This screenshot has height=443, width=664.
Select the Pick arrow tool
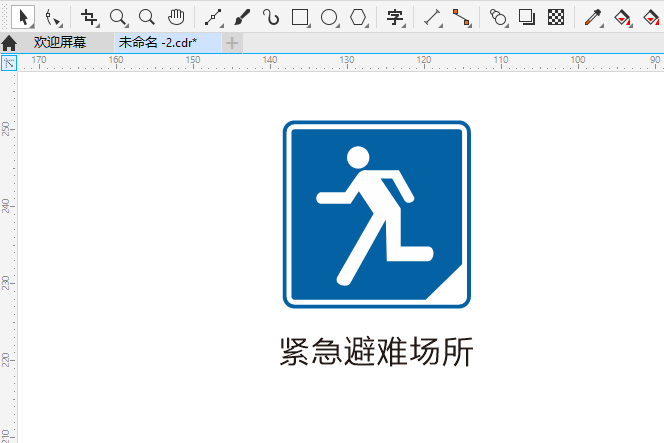pos(23,17)
